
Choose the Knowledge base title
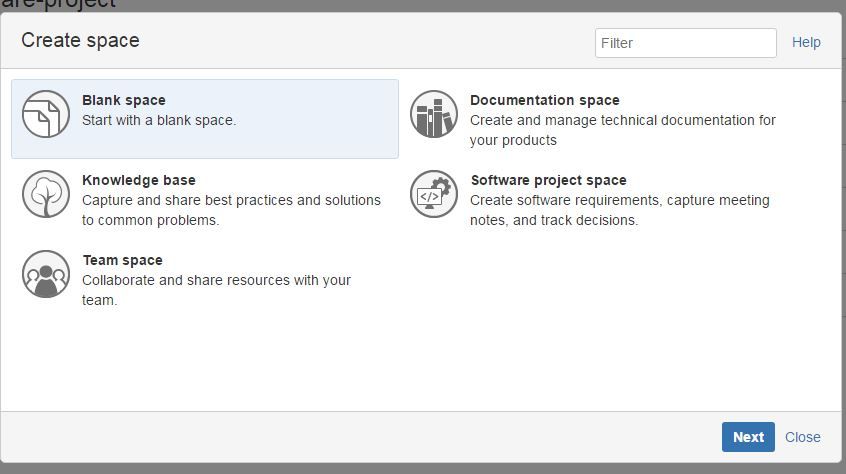tap(139, 180)
